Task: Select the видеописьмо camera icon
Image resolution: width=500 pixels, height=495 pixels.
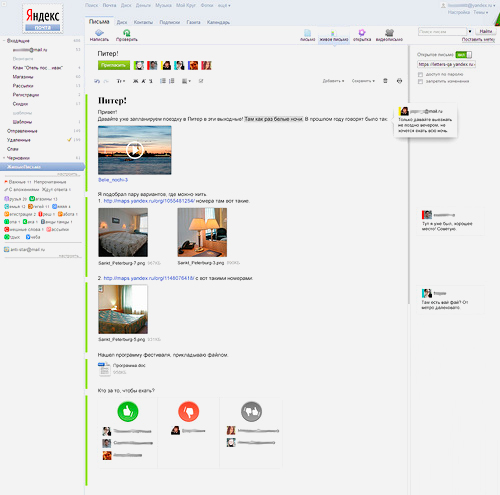Action: 389,32
